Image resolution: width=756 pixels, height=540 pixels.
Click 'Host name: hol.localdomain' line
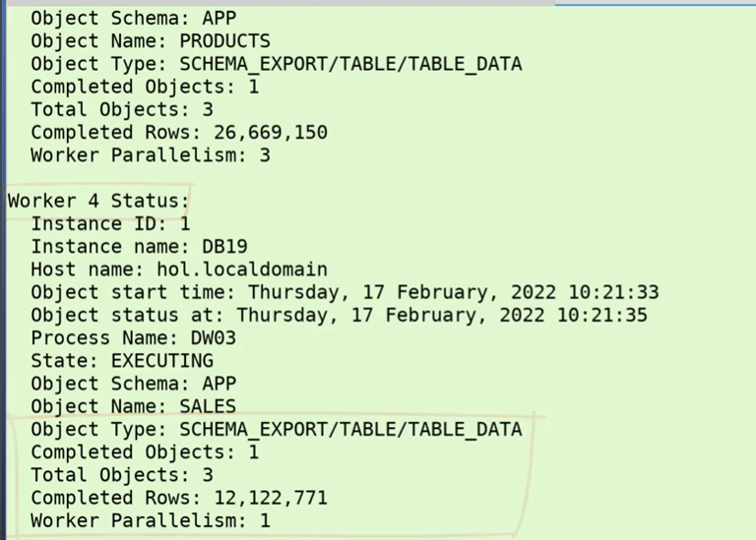pyautogui.click(x=179, y=270)
